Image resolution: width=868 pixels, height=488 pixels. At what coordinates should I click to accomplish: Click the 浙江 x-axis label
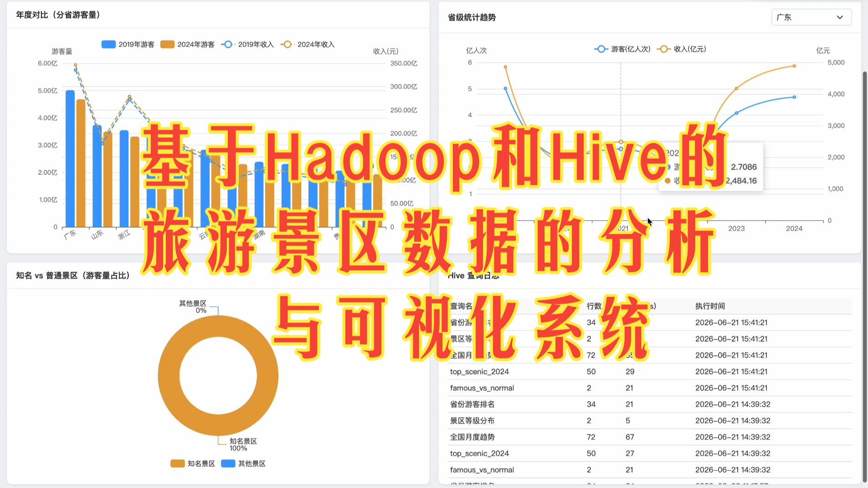coord(124,235)
